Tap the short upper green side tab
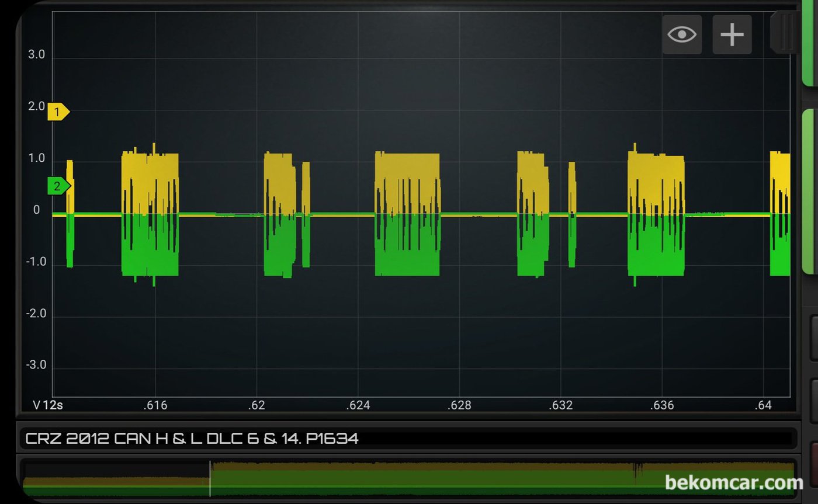Screen dimensions: 818x504 pyautogui.click(x=810, y=44)
